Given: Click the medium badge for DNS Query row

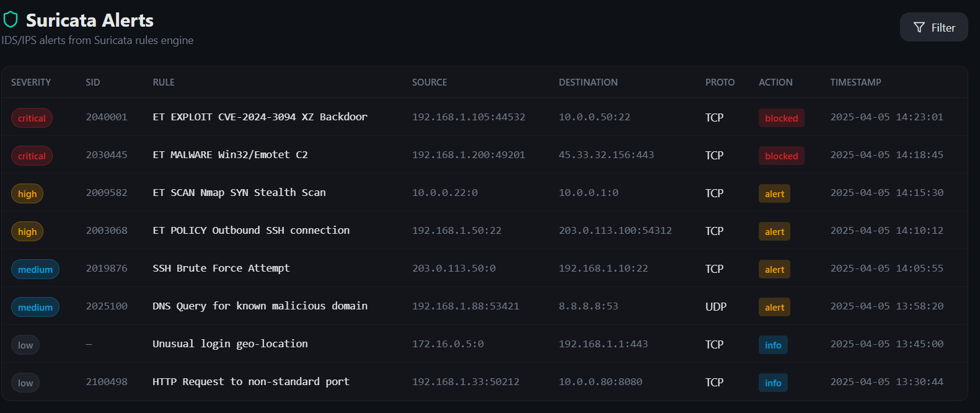Looking at the screenshot, I should pyautogui.click(x=35, y=307).
